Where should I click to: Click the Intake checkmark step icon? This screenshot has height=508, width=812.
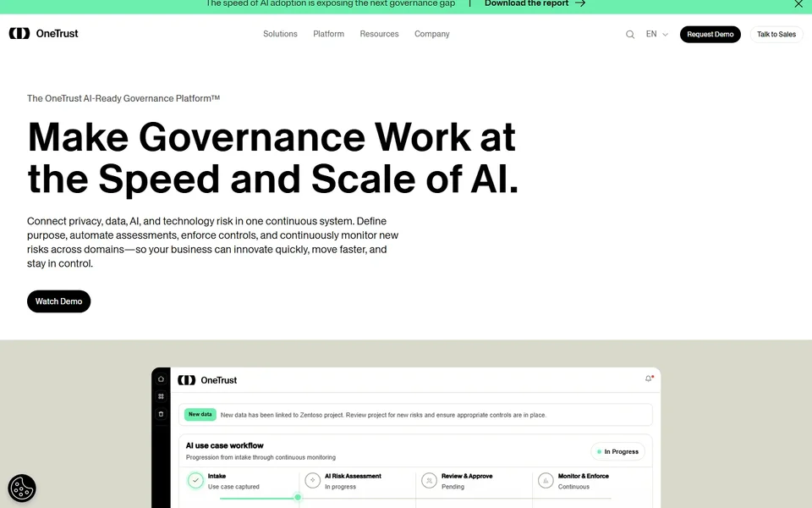tap(195, 481)
